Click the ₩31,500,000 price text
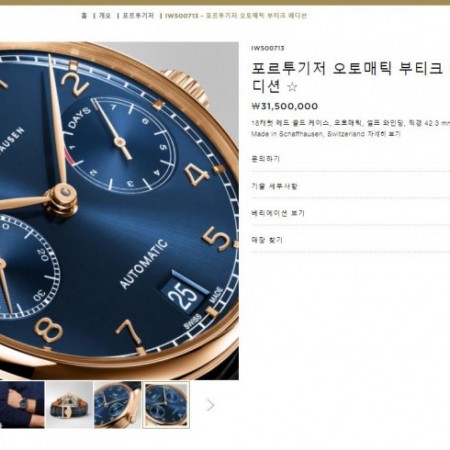This screenshot has height=450, width=450. coord(285,106)
